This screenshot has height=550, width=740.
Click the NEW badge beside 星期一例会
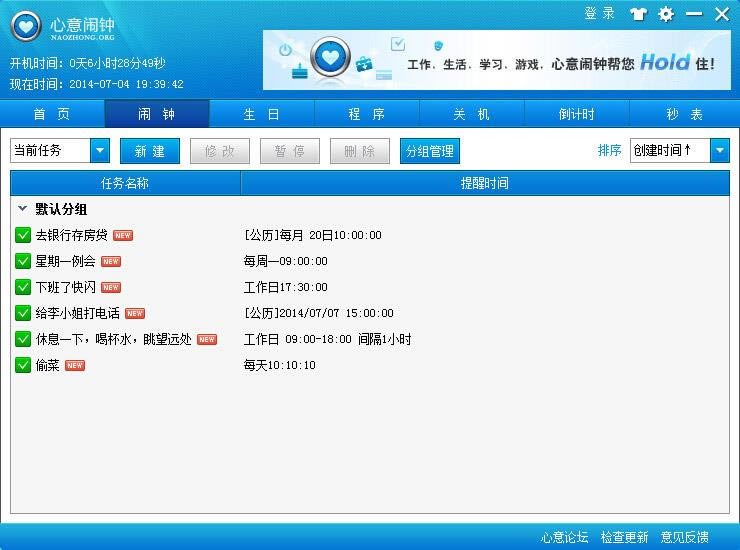(111, 262)
